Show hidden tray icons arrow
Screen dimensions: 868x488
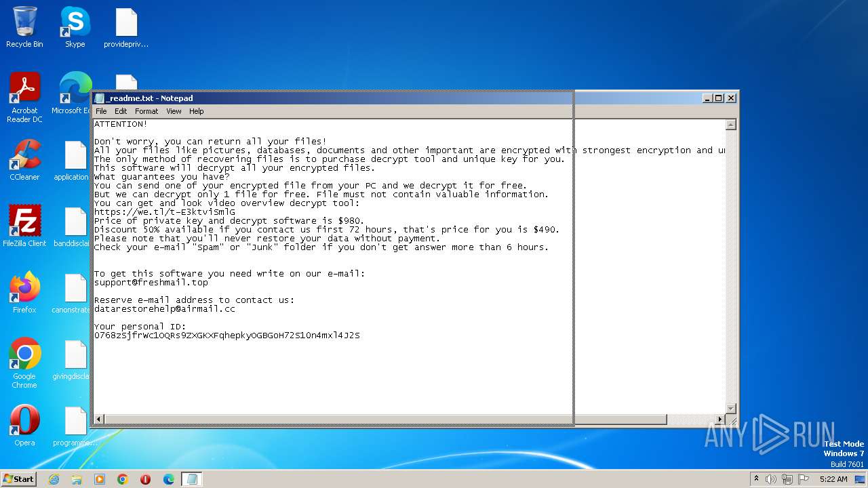point(757,479)
